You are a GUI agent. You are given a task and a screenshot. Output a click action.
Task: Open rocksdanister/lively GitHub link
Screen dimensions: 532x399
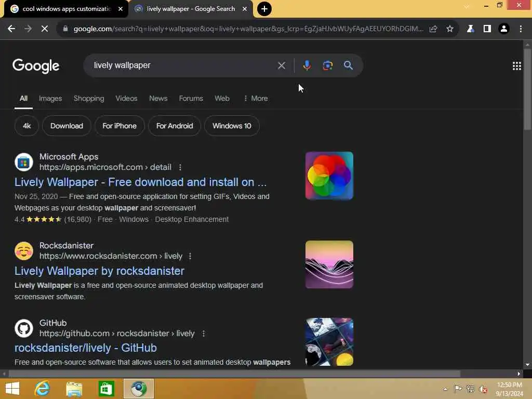[86, 348]
